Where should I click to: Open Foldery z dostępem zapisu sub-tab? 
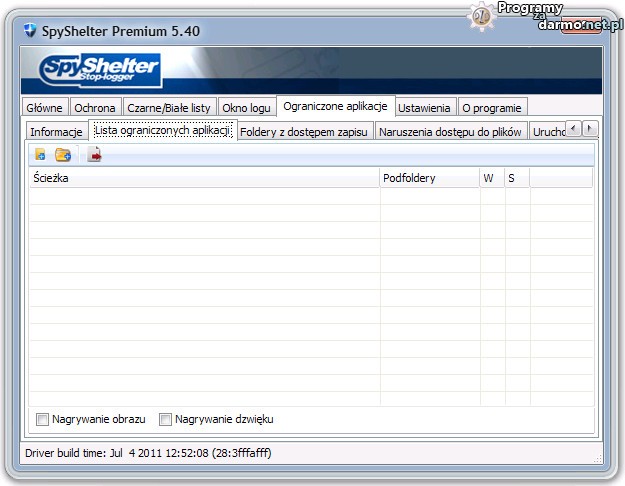click(305, 132)
